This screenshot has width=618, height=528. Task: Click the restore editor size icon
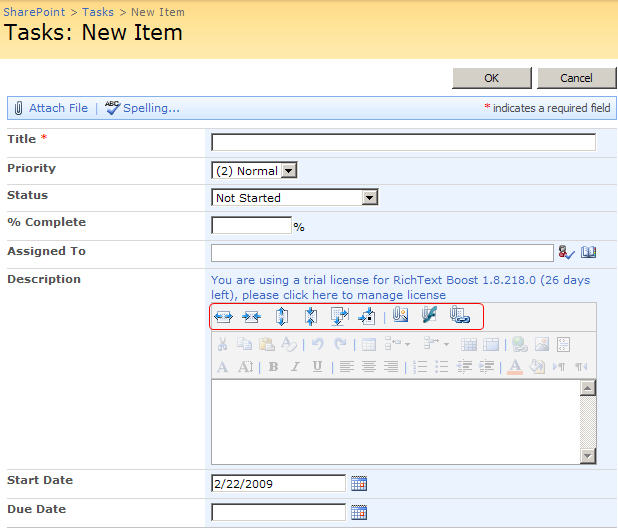pyautogui.click(x=367, y=316)
